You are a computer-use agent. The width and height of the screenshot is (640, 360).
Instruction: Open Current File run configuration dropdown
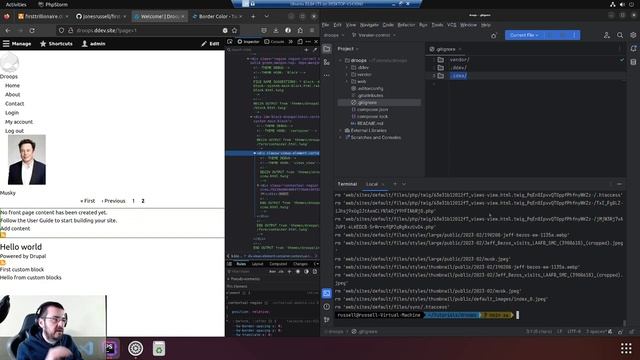(524, 35)
